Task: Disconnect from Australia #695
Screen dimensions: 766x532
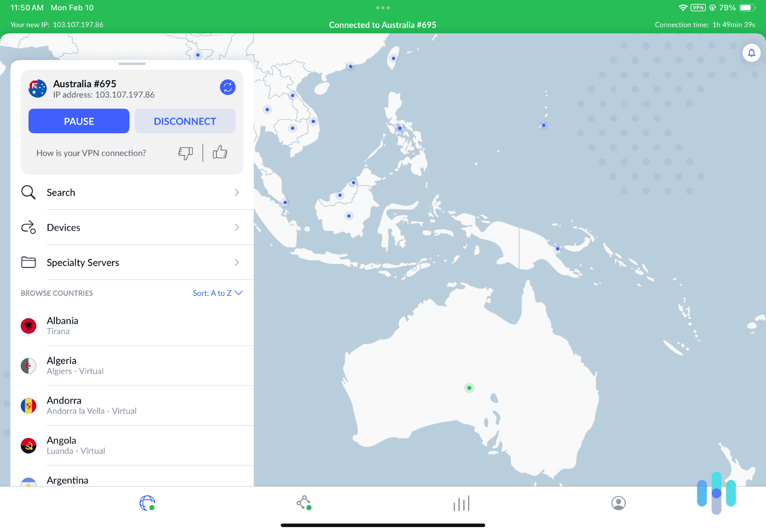Action: click(185, 121)
